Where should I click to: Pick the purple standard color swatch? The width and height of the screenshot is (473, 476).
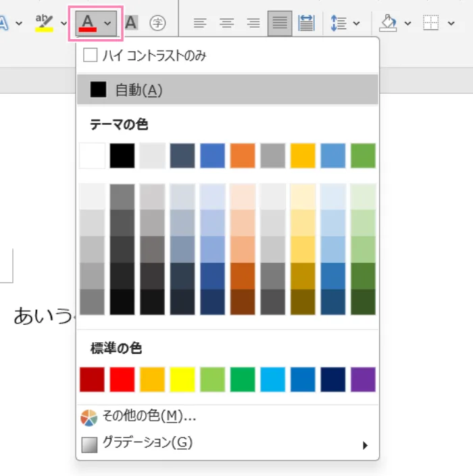(363, 379)
